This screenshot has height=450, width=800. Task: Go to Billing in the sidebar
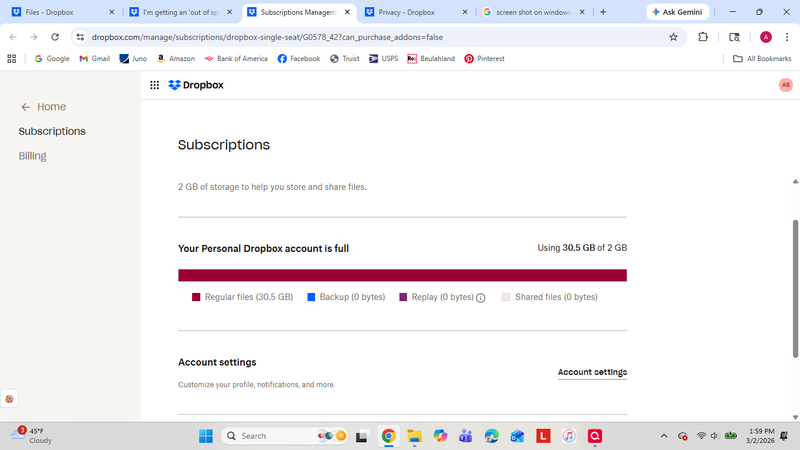pos(32,156)
